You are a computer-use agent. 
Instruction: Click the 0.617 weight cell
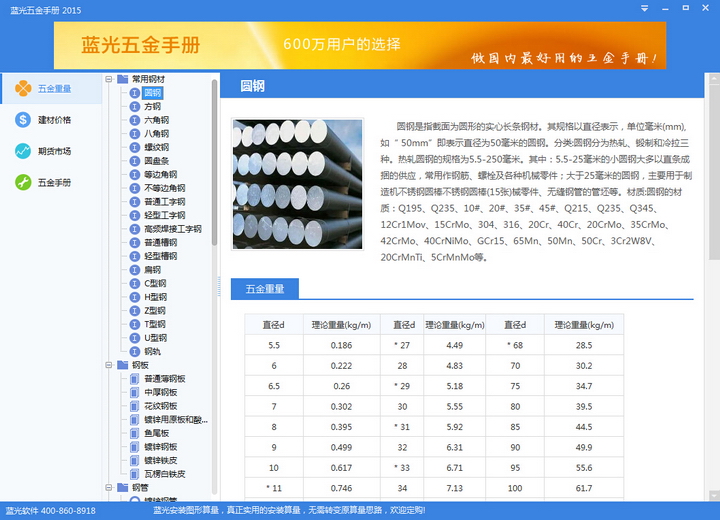pyautogui.click(x=342, y=468)
